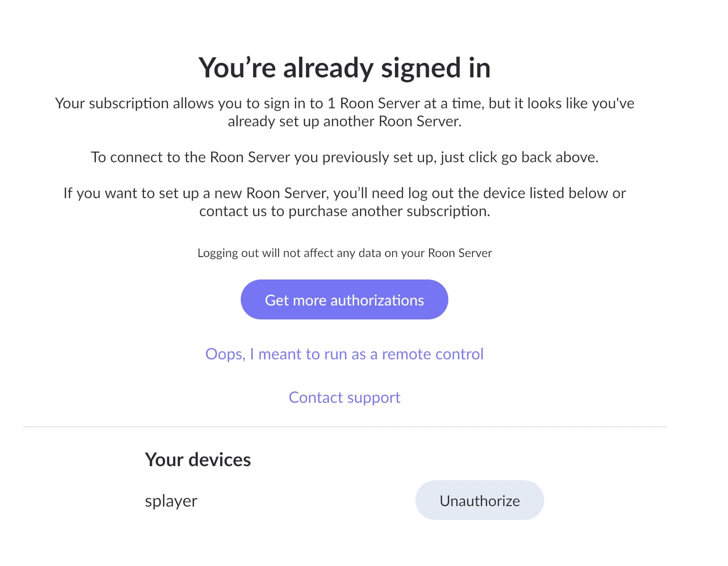The width and height of the screenshot is (728, 566).
Task: Click the If you want to set up line
Action: tap(345, 193)
